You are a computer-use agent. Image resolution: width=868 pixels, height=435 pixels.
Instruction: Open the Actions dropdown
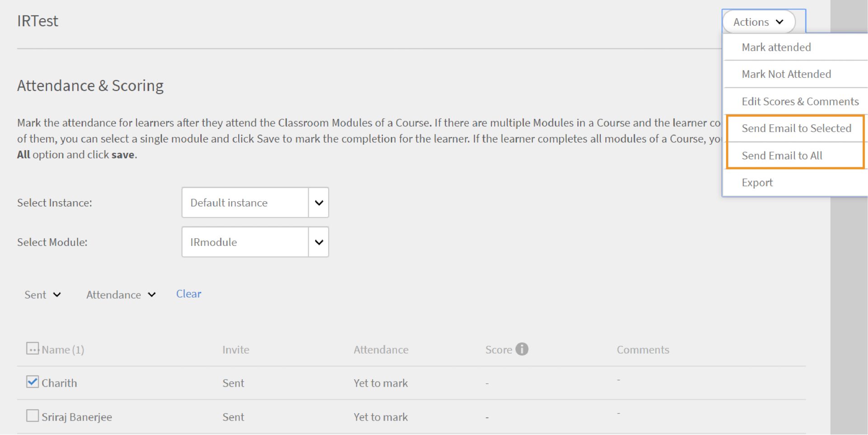tap(759, 22)
